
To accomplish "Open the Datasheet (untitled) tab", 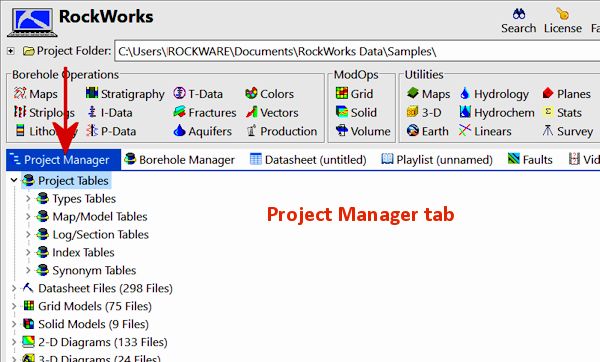I will (x=308, y=160).
